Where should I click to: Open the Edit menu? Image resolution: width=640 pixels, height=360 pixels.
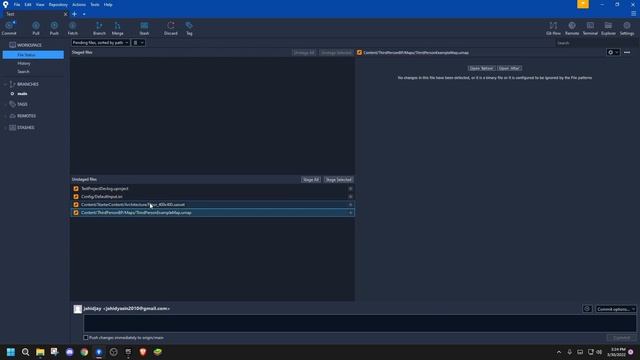(x=28, y=4)
